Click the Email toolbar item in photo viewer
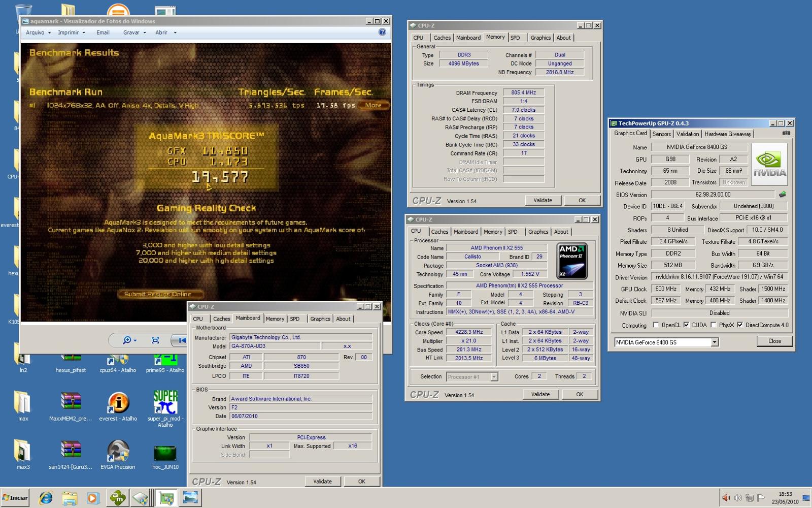Image resolution: width=812 pixels, height=508 pixels. [x=103, y=33]
